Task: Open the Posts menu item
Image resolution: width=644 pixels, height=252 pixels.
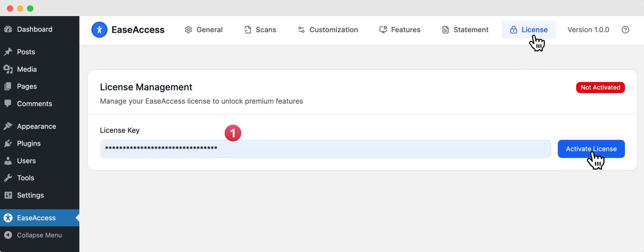Action: point(26,52)
